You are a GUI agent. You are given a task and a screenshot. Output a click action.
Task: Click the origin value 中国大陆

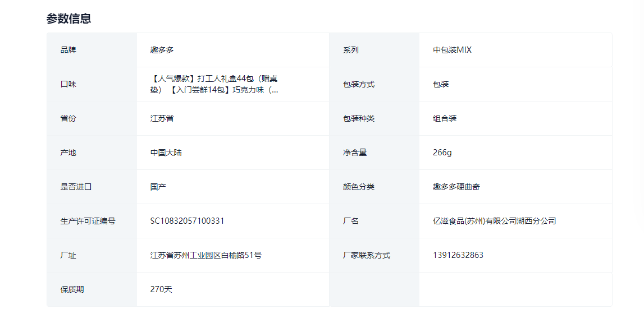[166, 153]
